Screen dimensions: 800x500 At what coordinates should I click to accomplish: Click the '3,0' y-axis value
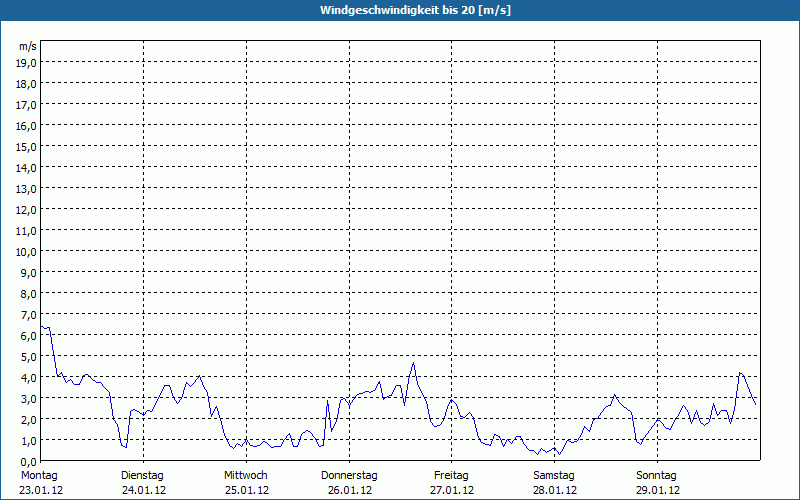[x=29, y=398]
